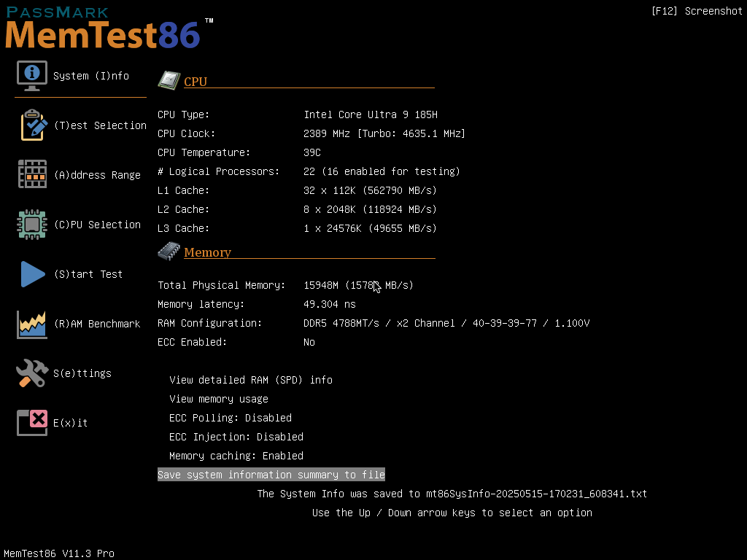Image resolution: width=747 pixels, height=560 pixels.
Task: Open Address Range via its grid icon
Action: click(32, 174)
